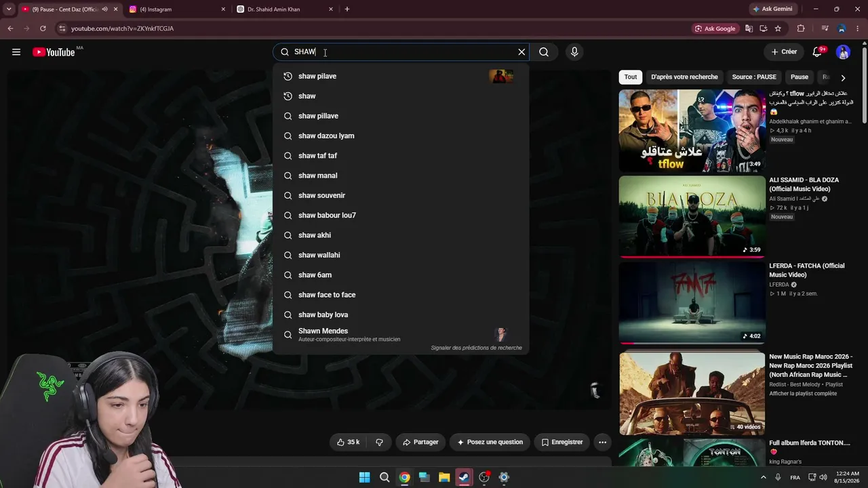Click 'Posez une question' button
Image resolution: width=868 pixels, height=488 pixels.
coord(490,442)
